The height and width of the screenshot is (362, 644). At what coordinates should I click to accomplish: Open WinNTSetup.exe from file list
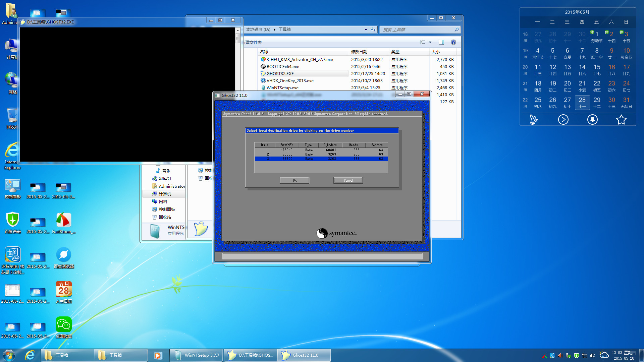click(x=283, y=87)
